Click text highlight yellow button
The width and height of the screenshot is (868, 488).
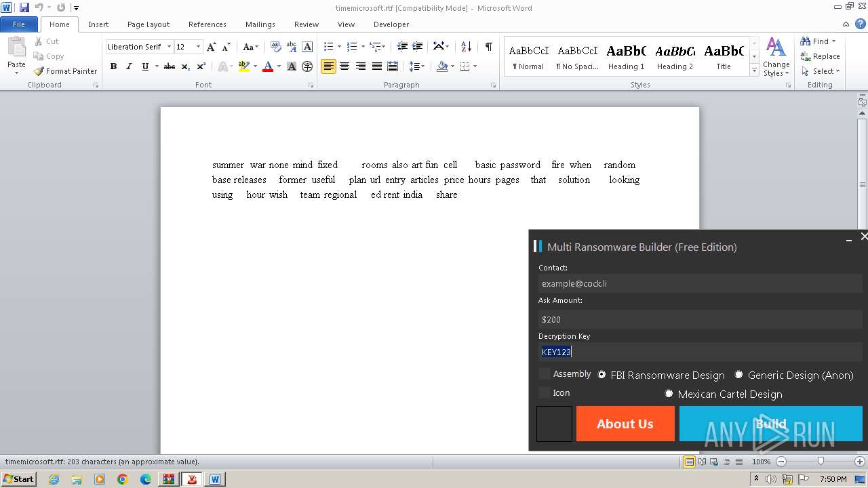(244, 66)
